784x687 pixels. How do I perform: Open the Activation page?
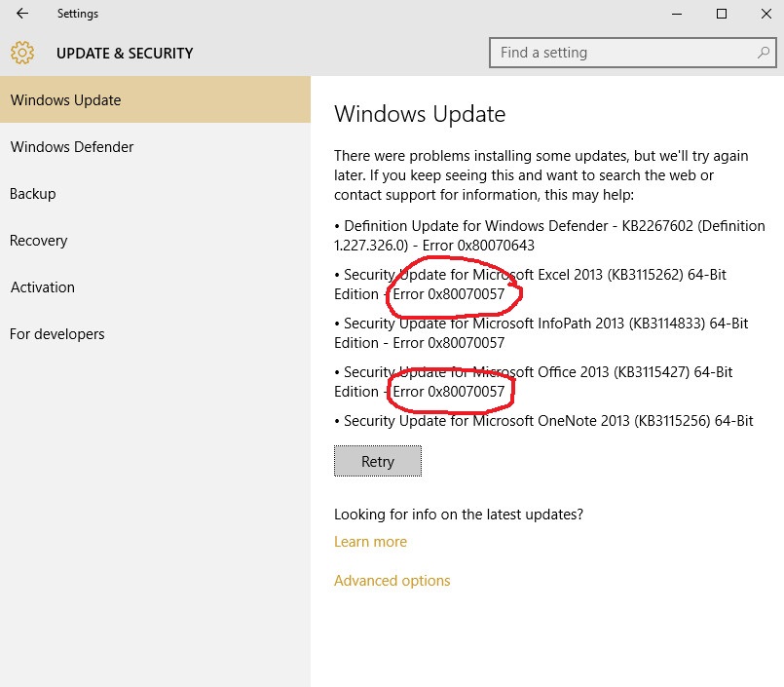(x=155, y=287)
